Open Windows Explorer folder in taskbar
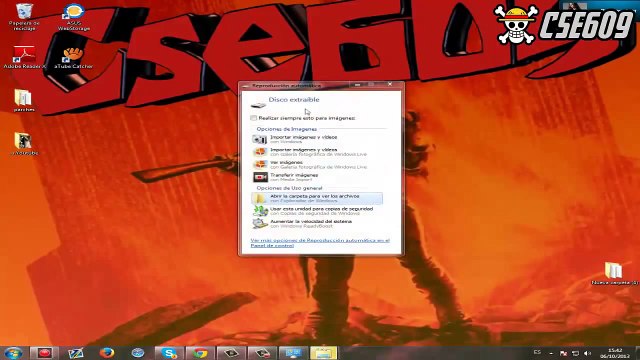640x360 pixels. tap(324, 353)
